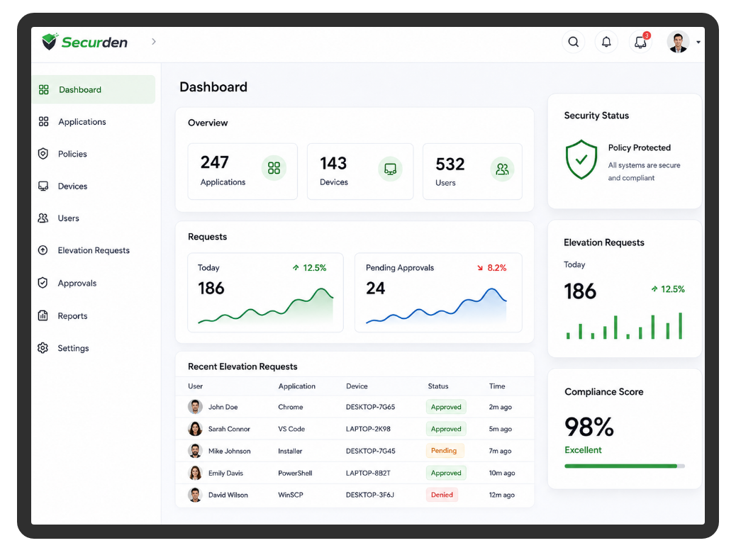Click the PowerShell application cell
Screen dimensions: 736x560
[x=295, y=473]
